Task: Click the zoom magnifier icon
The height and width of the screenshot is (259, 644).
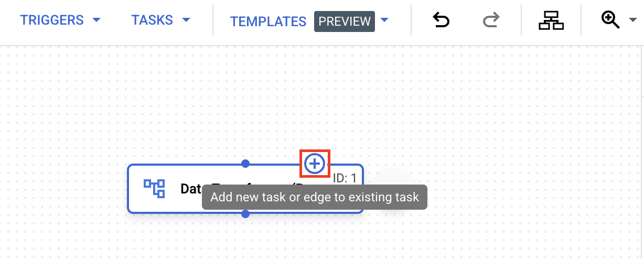Action: click(x=610, y=21)
